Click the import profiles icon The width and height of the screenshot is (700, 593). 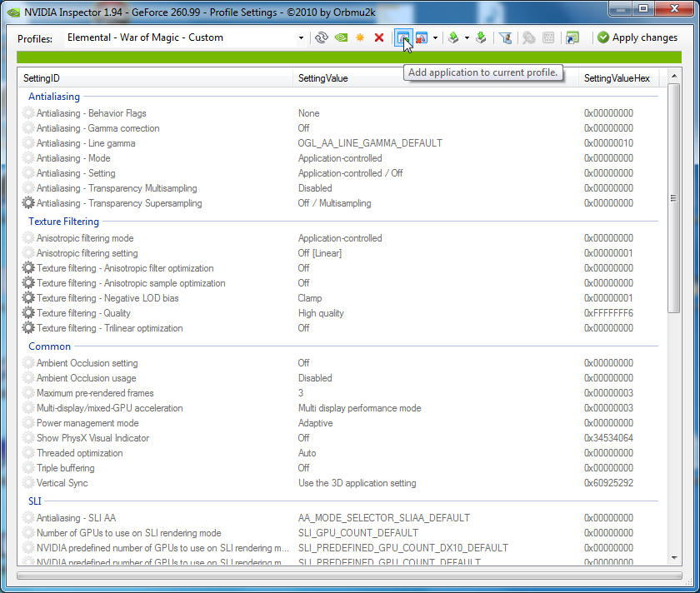(x=481, y=37)
